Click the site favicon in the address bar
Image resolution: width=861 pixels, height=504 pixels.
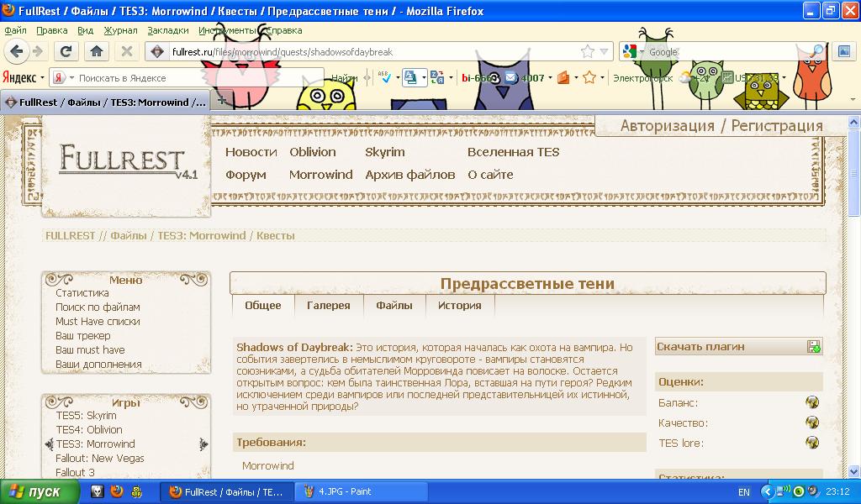[157, 52]
